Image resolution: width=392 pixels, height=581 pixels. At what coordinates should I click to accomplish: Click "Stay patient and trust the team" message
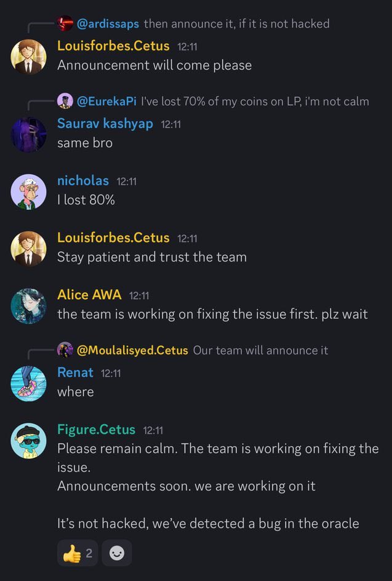click(152, 257)
